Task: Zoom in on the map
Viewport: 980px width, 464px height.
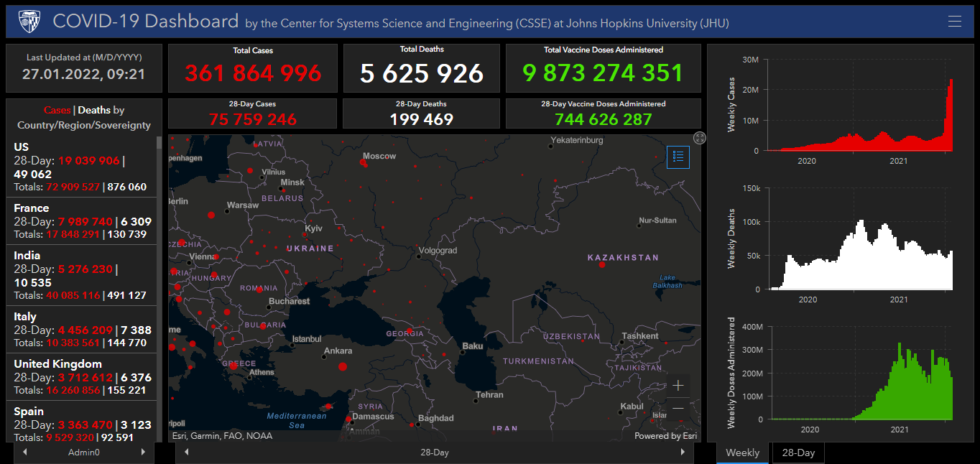Action: pos(678,386)
